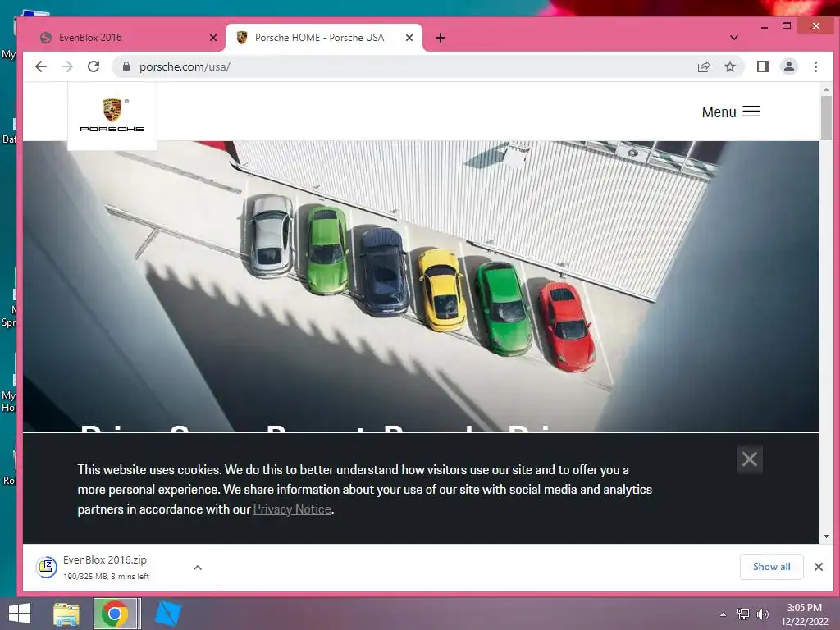
Task: Select the Porsche HOME - Porsche USA tab
Action: tap(324, 38)
